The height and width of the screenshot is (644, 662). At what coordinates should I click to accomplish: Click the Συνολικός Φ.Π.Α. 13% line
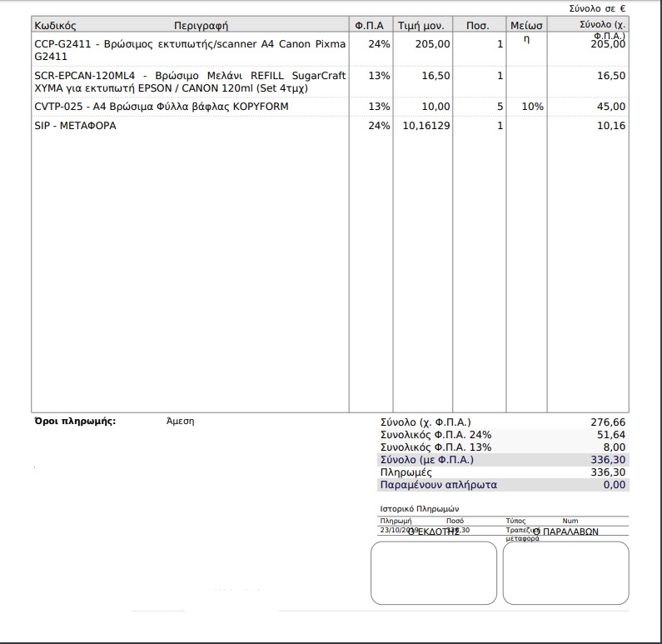tap(503, 447)
